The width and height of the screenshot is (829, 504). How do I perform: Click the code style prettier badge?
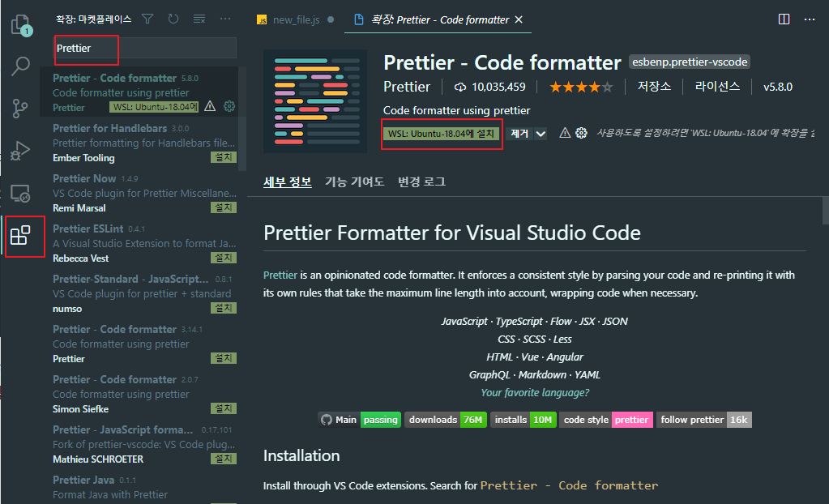pyautogui.click(x=606, y=420)
